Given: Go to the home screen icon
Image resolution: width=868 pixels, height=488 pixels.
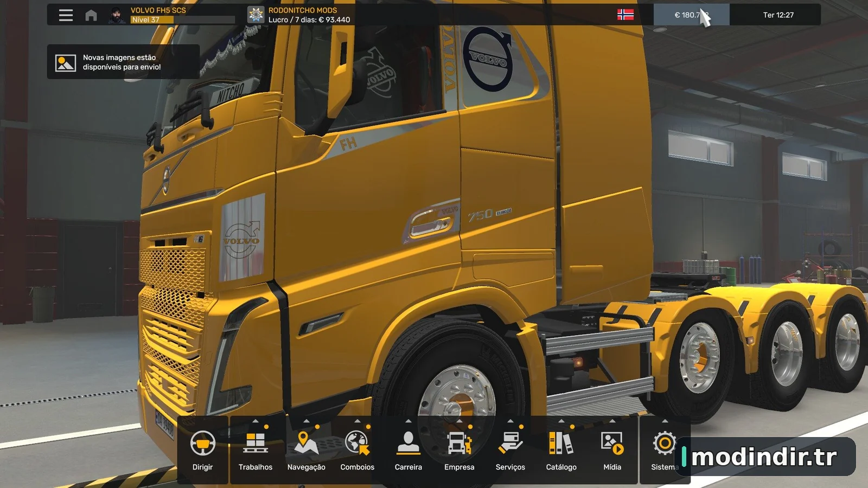Looking at the screenshot, I should (91, 15).
